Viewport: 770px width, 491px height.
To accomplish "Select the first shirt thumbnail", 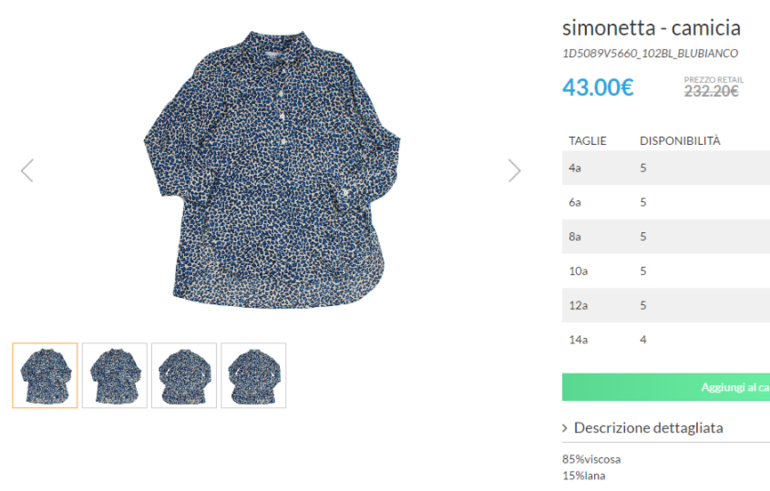I will click(x=45, y=375).
